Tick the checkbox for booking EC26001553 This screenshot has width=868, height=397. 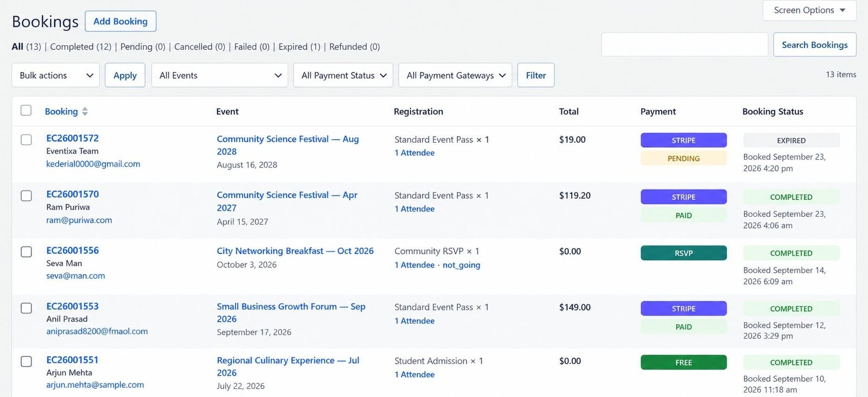(x=26, y=308)
